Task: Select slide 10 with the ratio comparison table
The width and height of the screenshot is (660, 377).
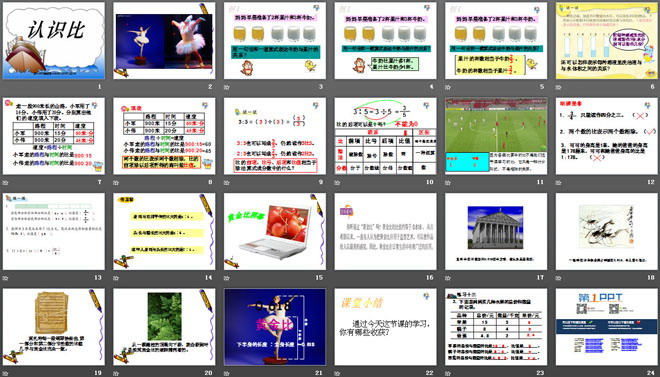Action: (386, 136)
